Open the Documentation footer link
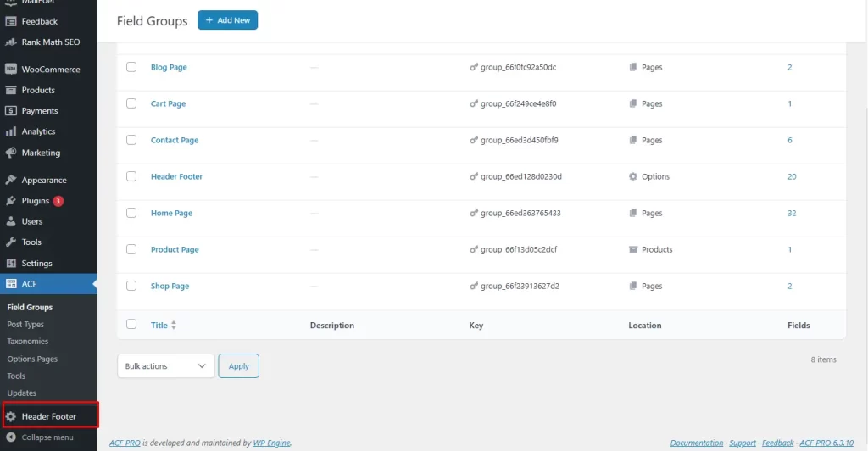 click(697, 443)
